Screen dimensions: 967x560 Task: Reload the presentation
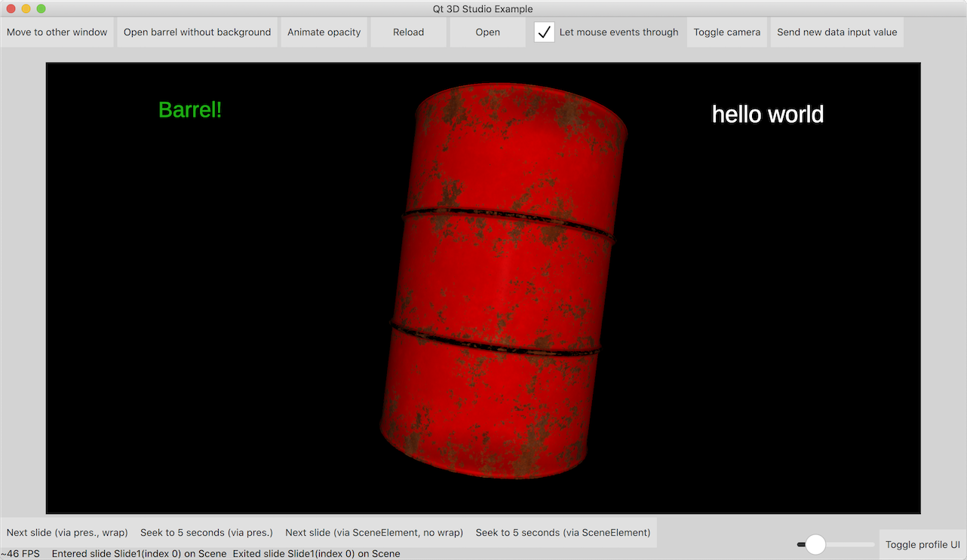point(408,32)
